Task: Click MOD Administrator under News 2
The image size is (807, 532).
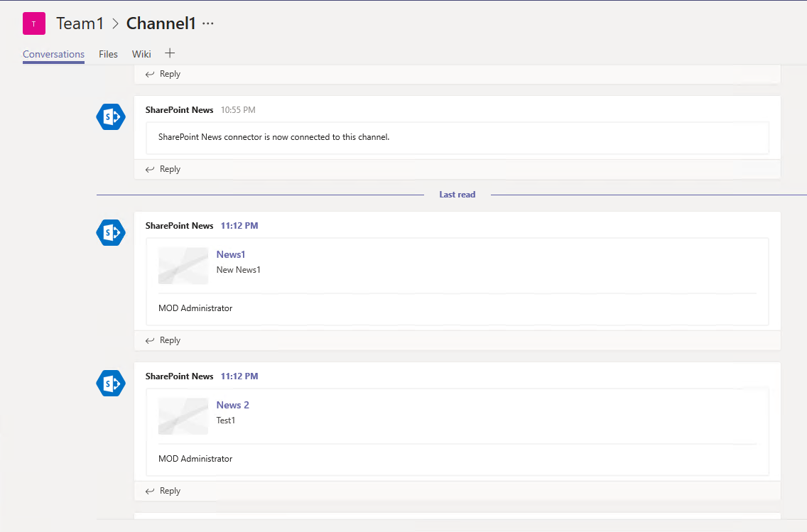Action: [x=195, y=460]
